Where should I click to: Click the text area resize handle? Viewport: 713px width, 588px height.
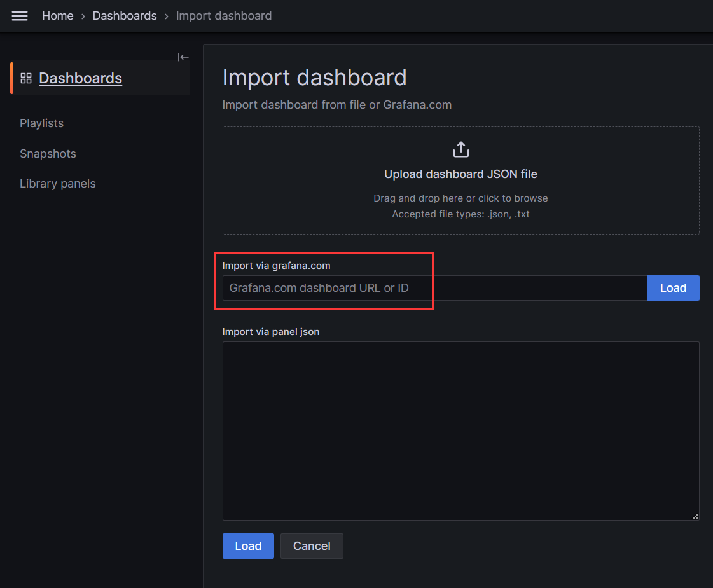(695, 516)
